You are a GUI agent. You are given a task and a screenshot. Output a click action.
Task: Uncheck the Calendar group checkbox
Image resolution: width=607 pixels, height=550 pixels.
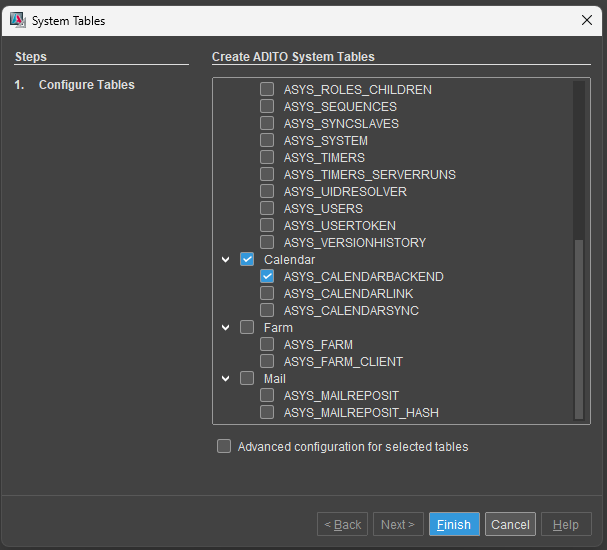click(x=247, y=259)
